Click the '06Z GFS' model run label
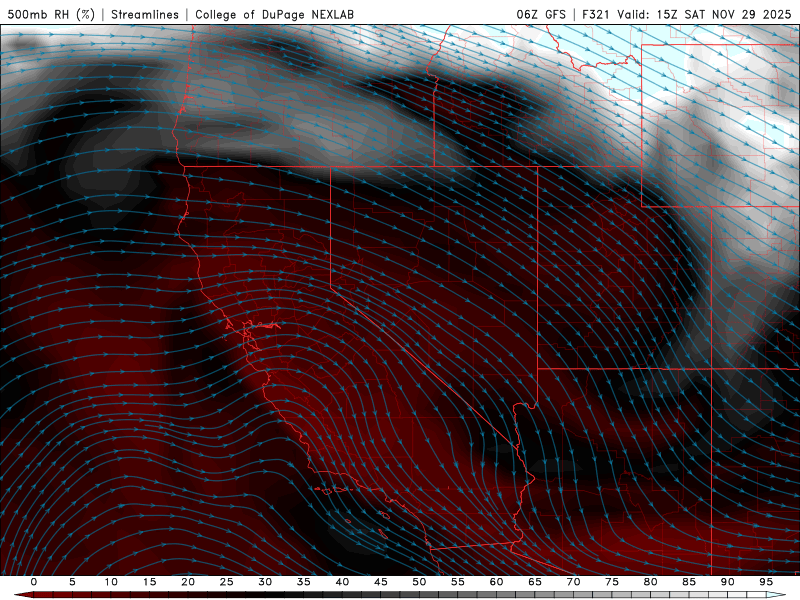This screenshot has height=600, width=800. click(x=541, y=14)
